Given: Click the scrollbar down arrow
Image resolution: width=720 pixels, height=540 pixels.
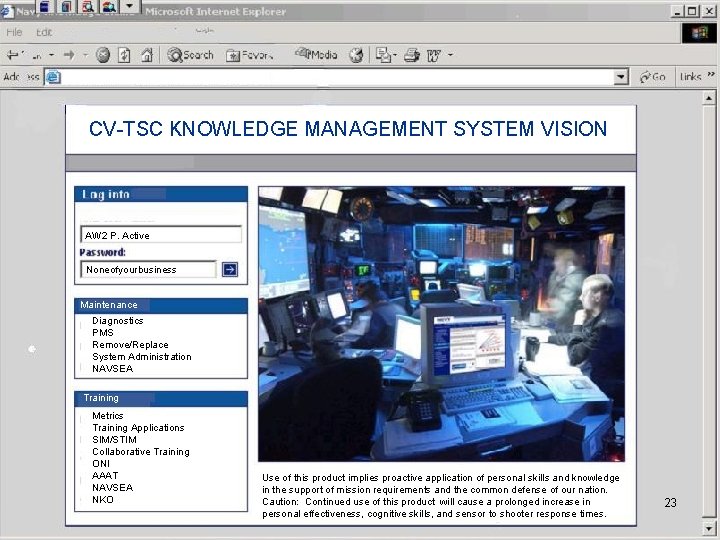Looking at the screenshot, I should (x=709, y=528).
